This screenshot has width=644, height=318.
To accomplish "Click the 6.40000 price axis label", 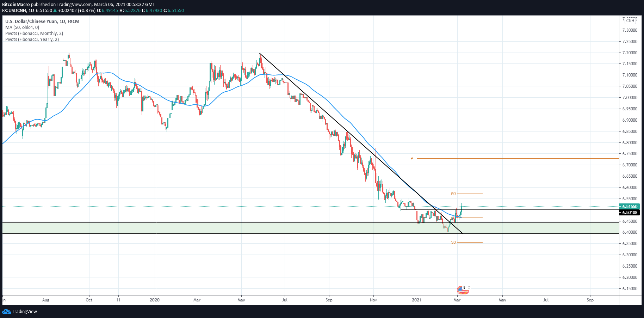I will point(630,232).
